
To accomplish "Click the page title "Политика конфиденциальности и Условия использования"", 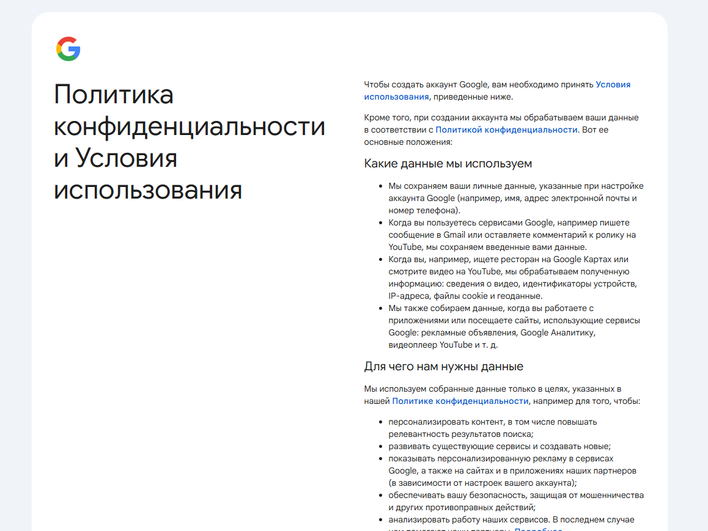I will [189, 142].
